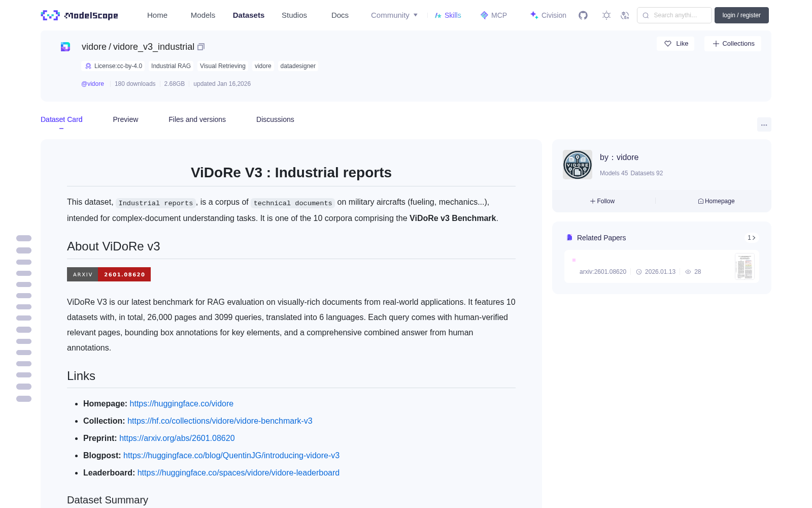Open Datasets navigation item

249,15
